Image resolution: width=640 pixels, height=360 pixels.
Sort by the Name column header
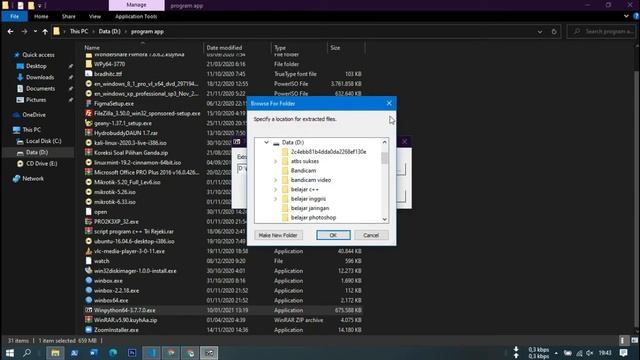(x=92, y=48)
